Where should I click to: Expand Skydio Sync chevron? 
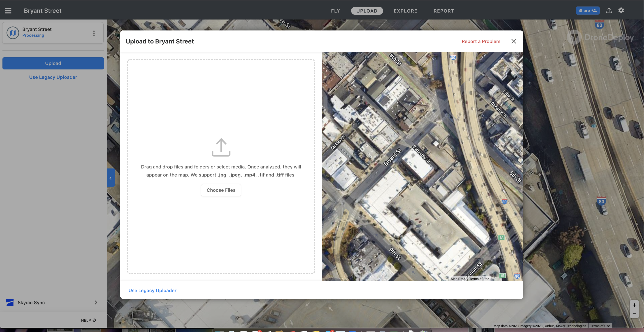(x=96, y=302)
